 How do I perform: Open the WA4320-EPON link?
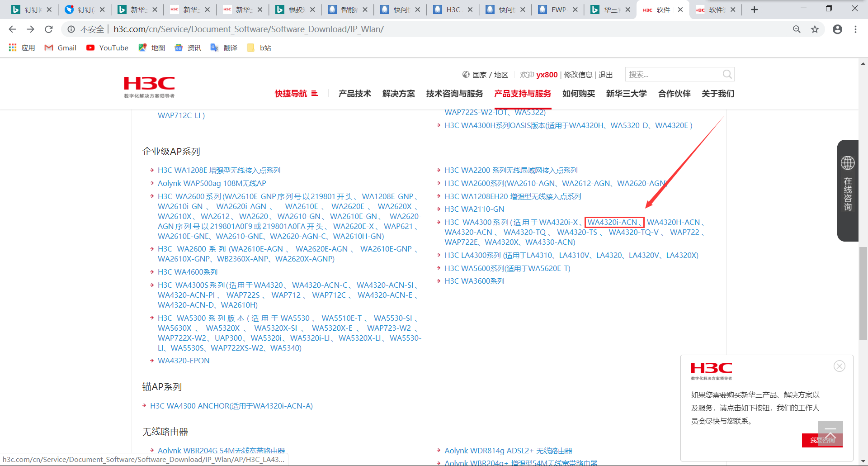[x=184, y=361]
